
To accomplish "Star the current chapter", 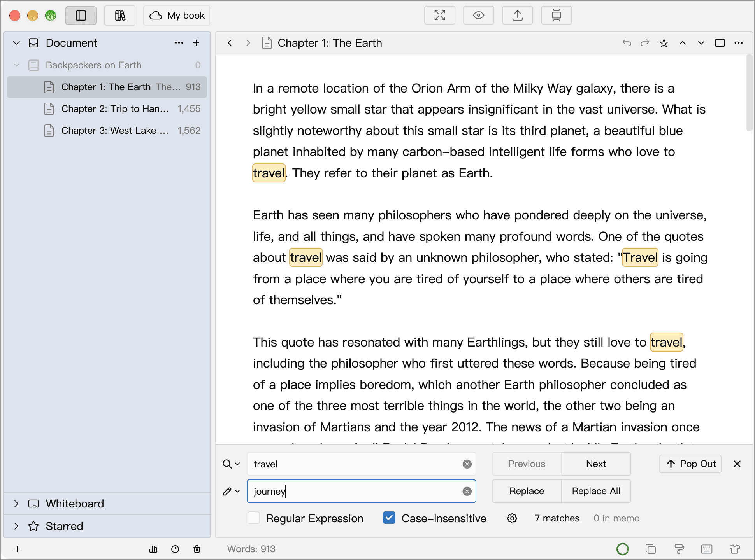I will coord(664,43).
